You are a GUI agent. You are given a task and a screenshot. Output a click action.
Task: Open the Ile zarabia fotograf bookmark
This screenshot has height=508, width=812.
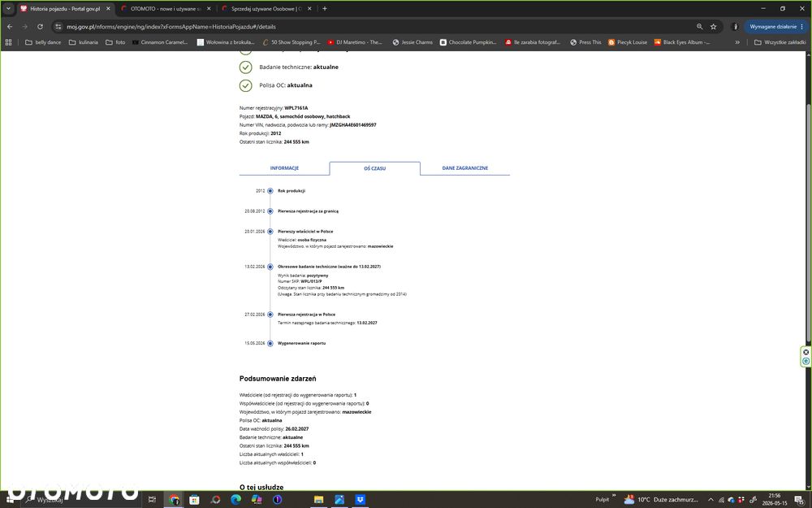pos(533,42)
